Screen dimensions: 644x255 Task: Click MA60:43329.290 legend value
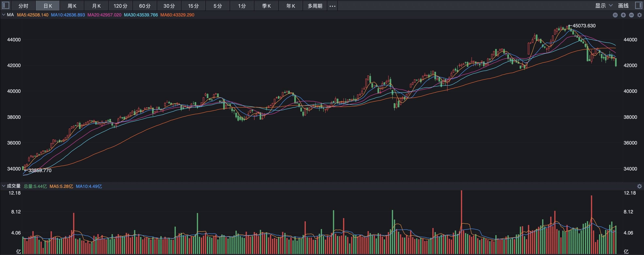click(177, 15)
